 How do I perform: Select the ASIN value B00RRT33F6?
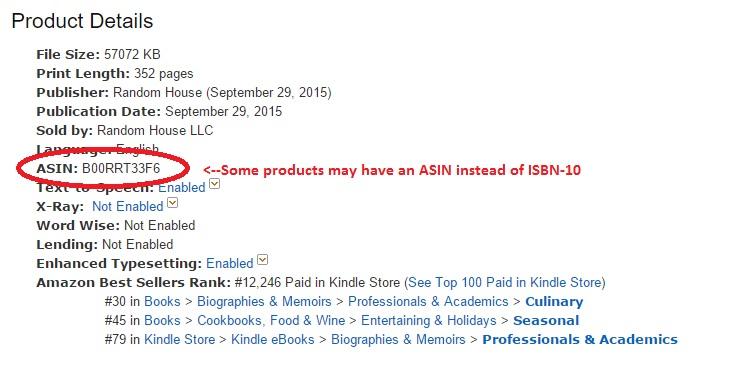121,168
